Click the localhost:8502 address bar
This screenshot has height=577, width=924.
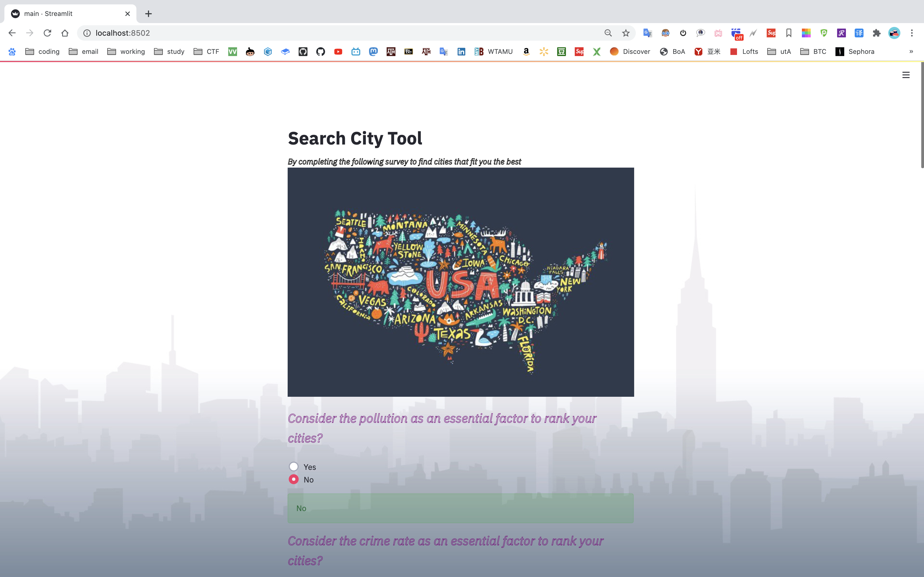[306, 33]
